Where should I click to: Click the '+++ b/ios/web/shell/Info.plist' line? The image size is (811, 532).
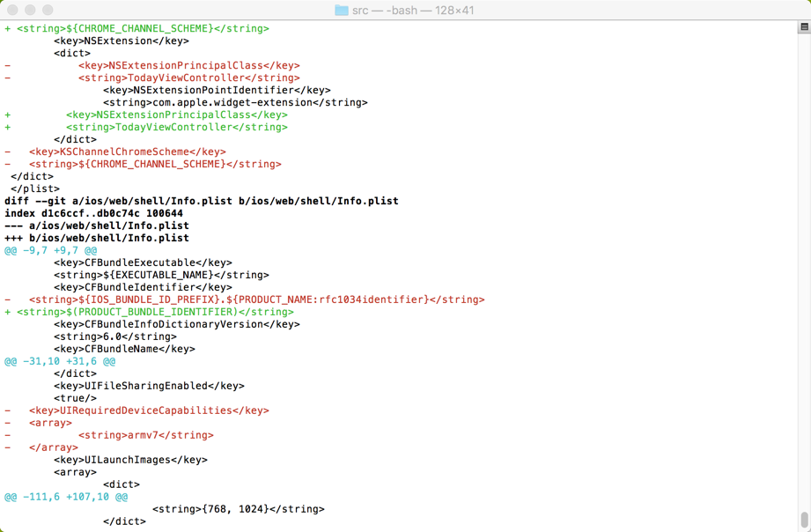[97, 238]
